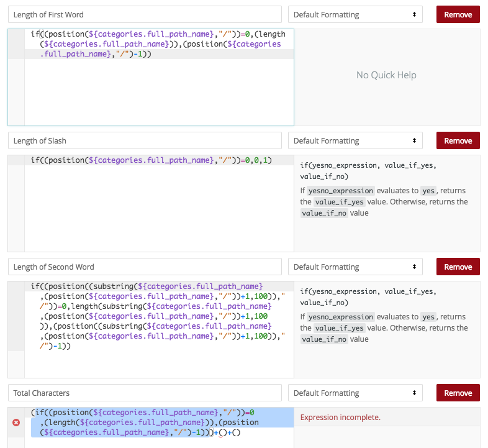Click the if() quick help in Length of Slash
Screen dimensions: 488x448
[x=384, y=189]
